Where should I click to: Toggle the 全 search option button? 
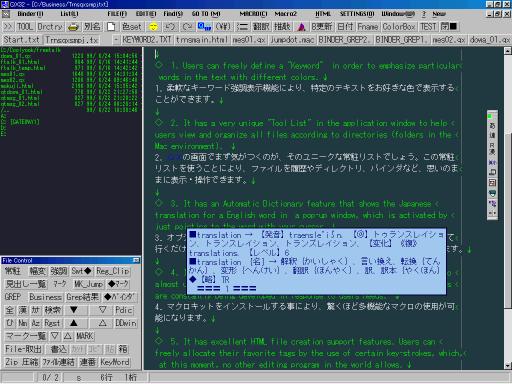point(10,310)
